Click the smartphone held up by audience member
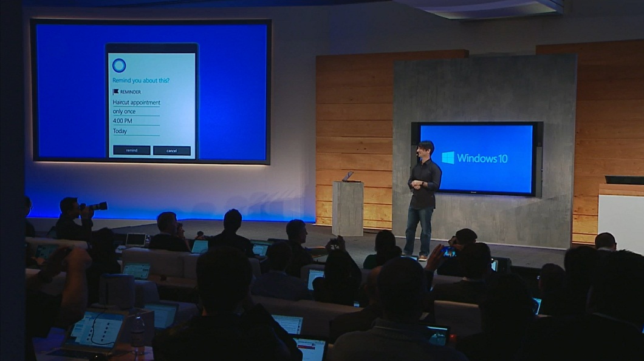This screenshot has height=361, width=644. 448,251
